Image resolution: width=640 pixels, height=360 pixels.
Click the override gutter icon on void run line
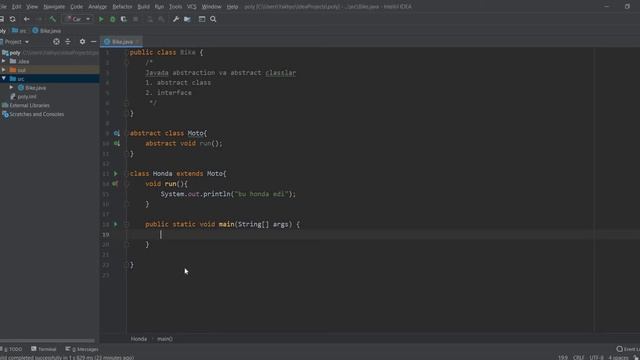(116, 184)
